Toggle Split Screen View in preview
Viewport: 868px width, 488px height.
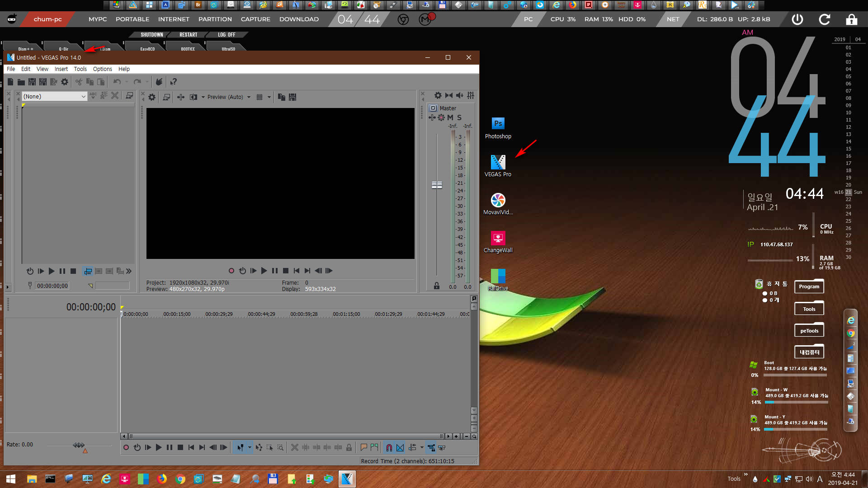(x=193, y=97)
